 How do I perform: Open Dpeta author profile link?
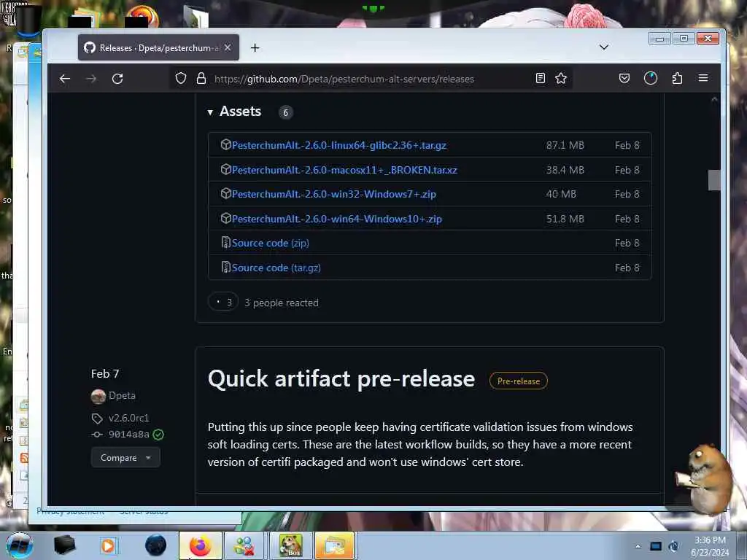point(122,396)
